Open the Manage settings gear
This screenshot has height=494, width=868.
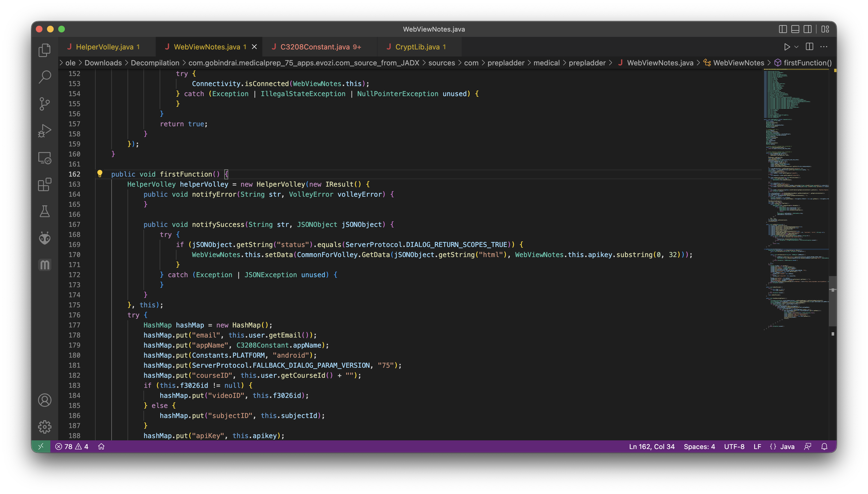(44, 426)
